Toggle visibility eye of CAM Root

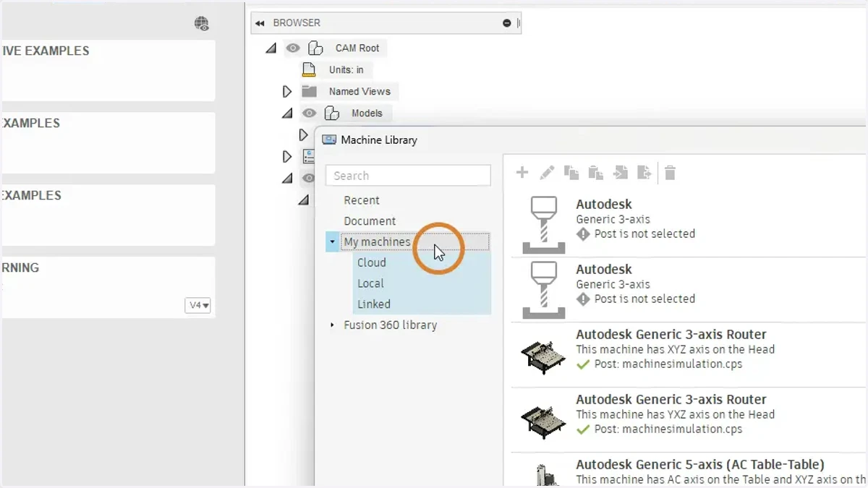(292, 48)
